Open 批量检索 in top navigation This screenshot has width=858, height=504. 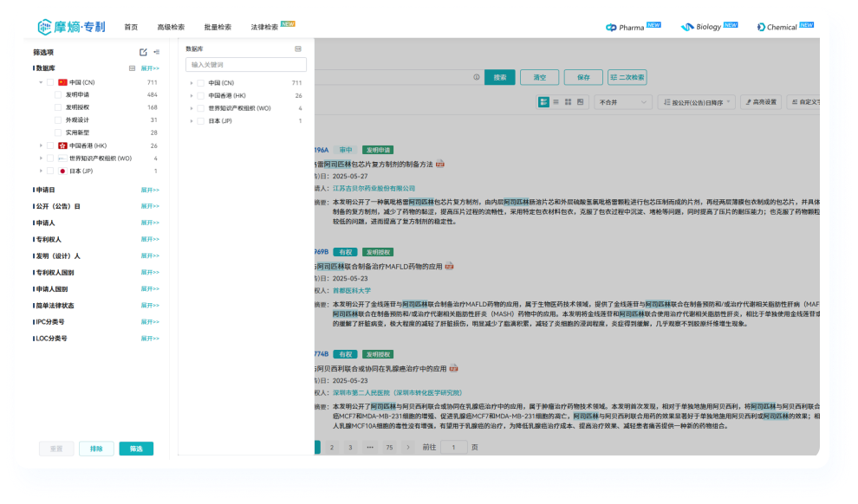218,27
